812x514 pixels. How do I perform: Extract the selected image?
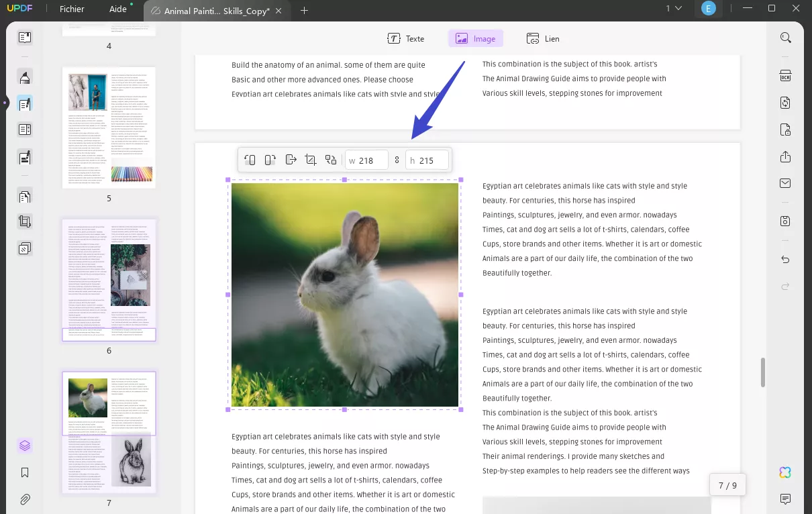291,160
